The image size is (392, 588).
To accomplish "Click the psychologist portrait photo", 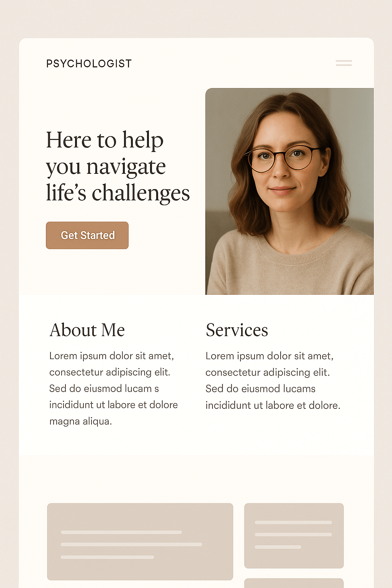I will 289,191.
